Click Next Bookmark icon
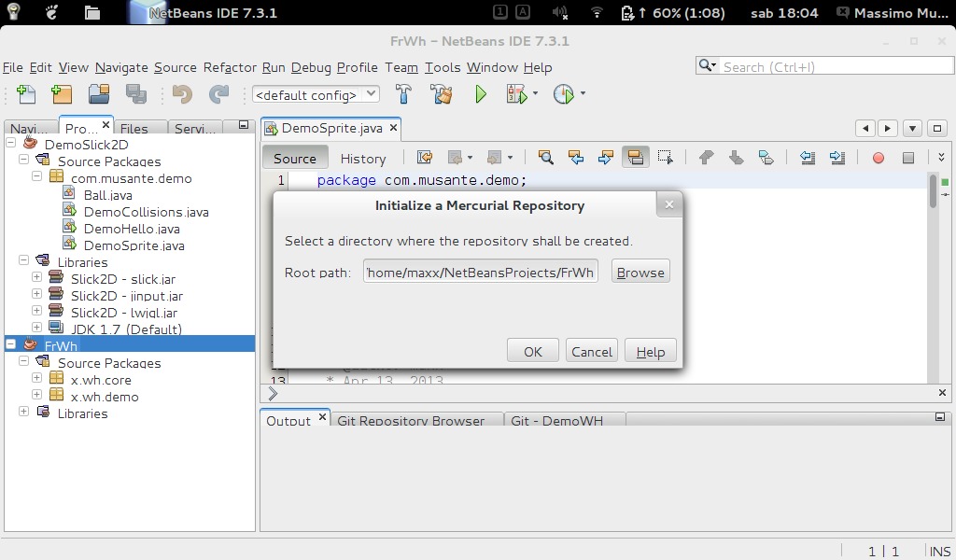 point(736,158)
